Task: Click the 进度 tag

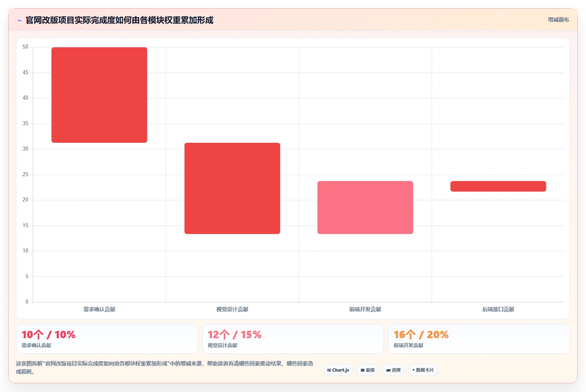Action: [x=393, y=370]
